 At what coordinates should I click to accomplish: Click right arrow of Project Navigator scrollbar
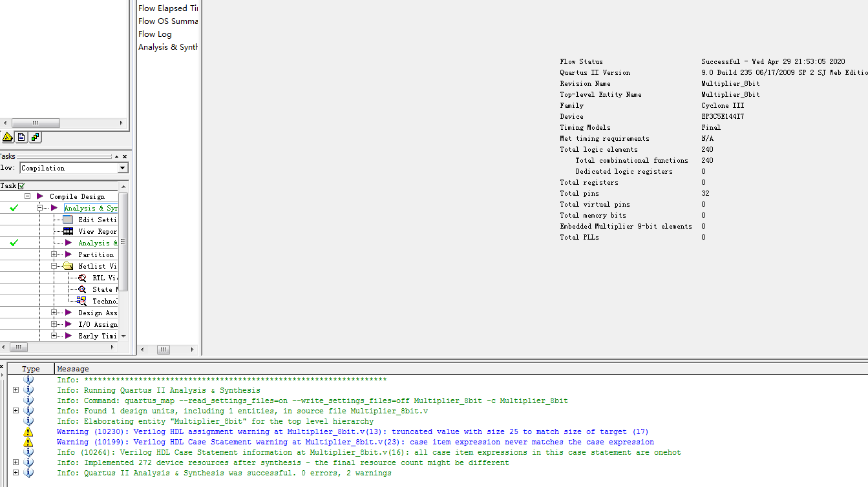tap(121, 123)
